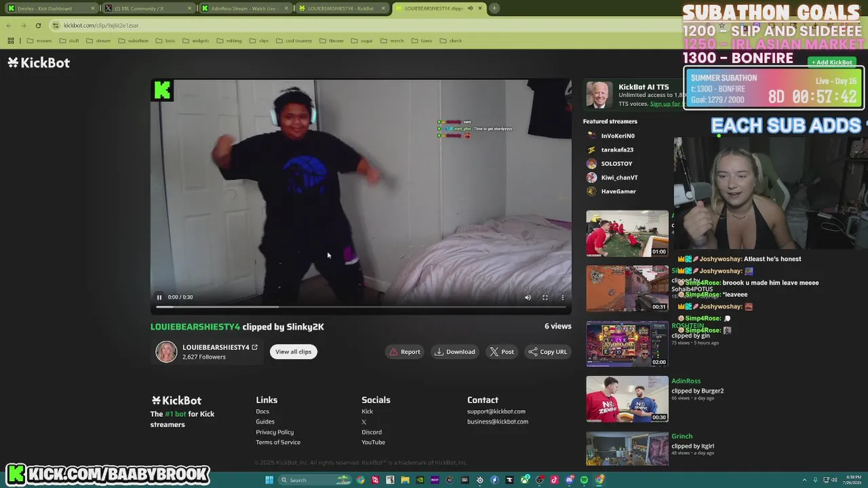Viewport: 868px width, 488px height.
Task: Click the Report button
Action: [x=404, y=352]
